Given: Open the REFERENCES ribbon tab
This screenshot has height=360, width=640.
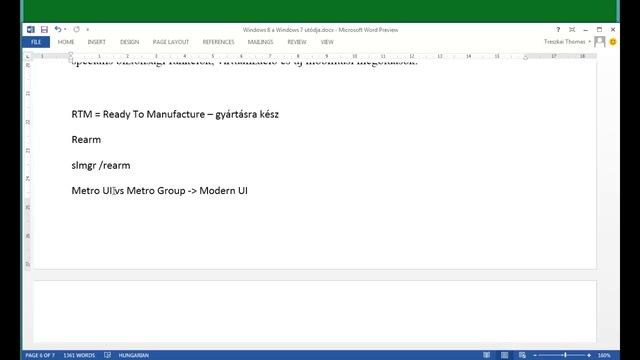Looking at the screenshot, I should pos(218,42).
